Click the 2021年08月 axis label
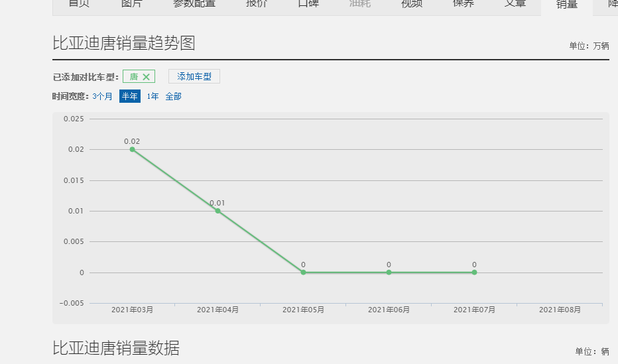 [560, 310]
